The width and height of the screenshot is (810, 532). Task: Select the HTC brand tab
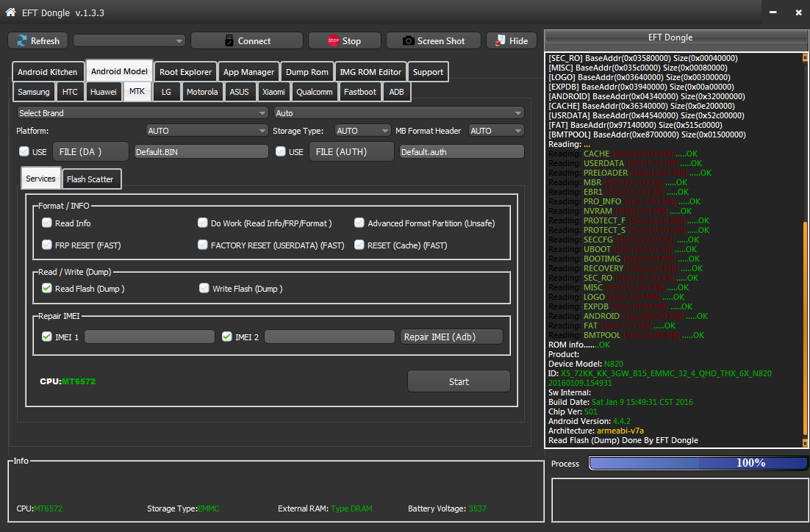click(70, 92)
